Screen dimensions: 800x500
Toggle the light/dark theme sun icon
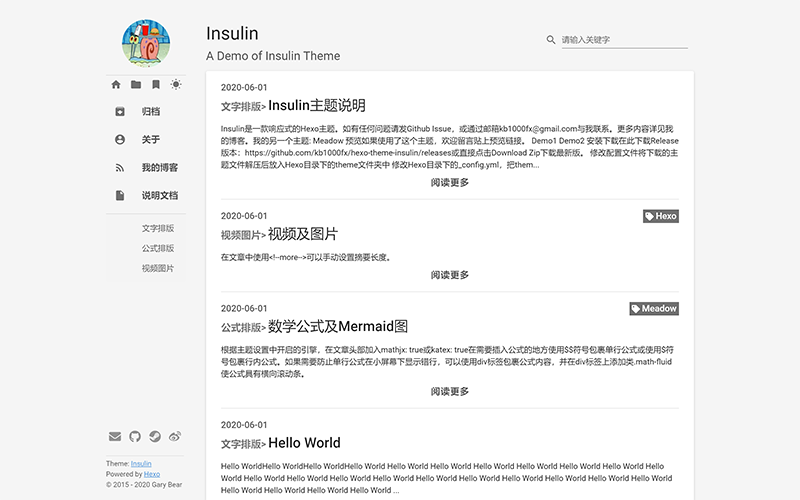click(176, 85)
